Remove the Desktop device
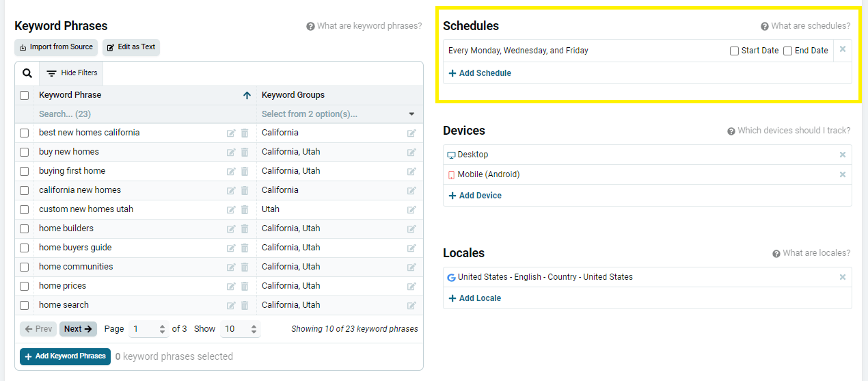868x381 pixels. pyautogui.click(x=843, y=155)
